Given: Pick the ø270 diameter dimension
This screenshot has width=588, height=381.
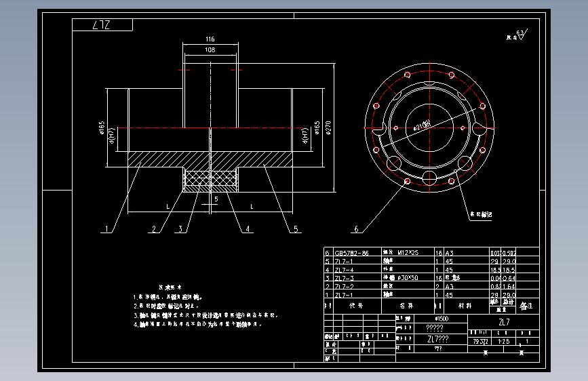Looking at the screenshot, I should point(328,127).
